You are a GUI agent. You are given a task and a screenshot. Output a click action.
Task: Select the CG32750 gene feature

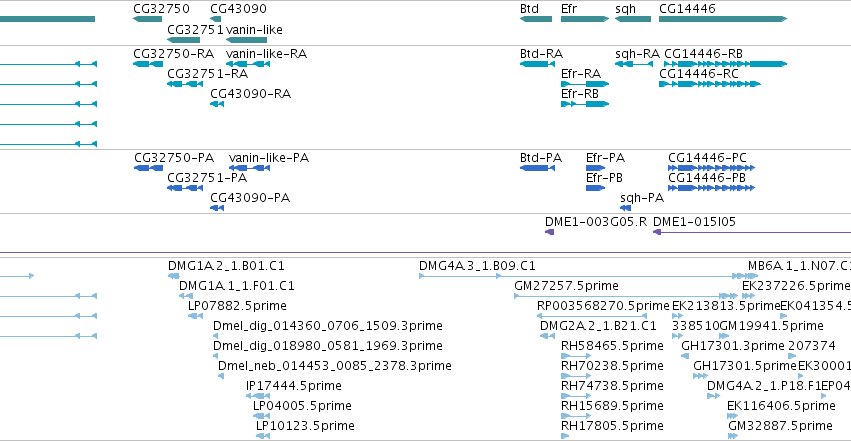[x=148, y=19]
